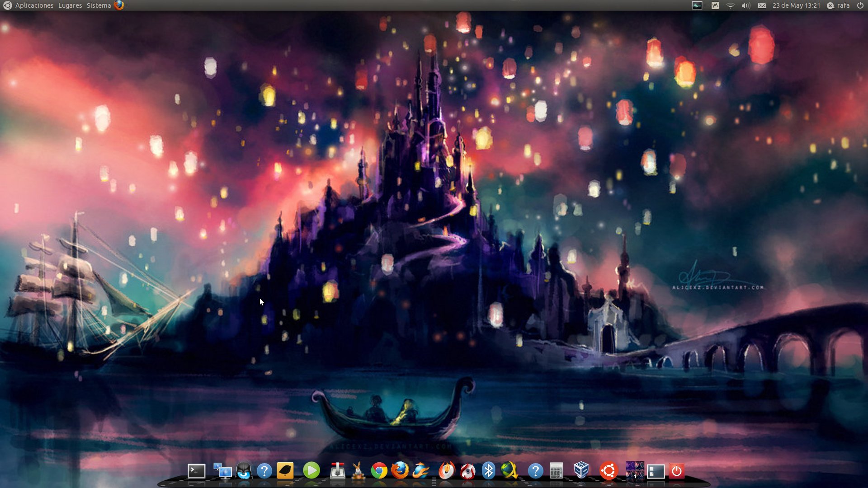Open VirtualBox from the dock
The height and width of the screenshot is (488, 868).
[x=581, y=470]
